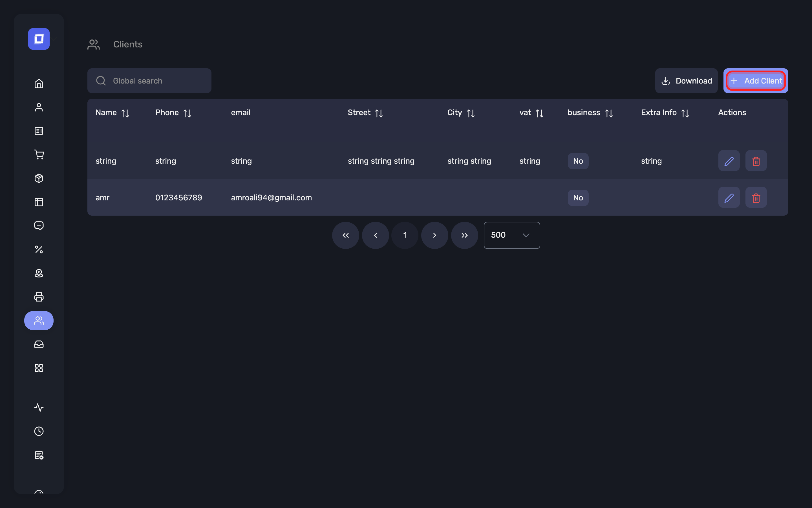The image size is (812, 508).
Task: Delete the 'amr' client row with trash icon
Action: [x=756, y=198]
